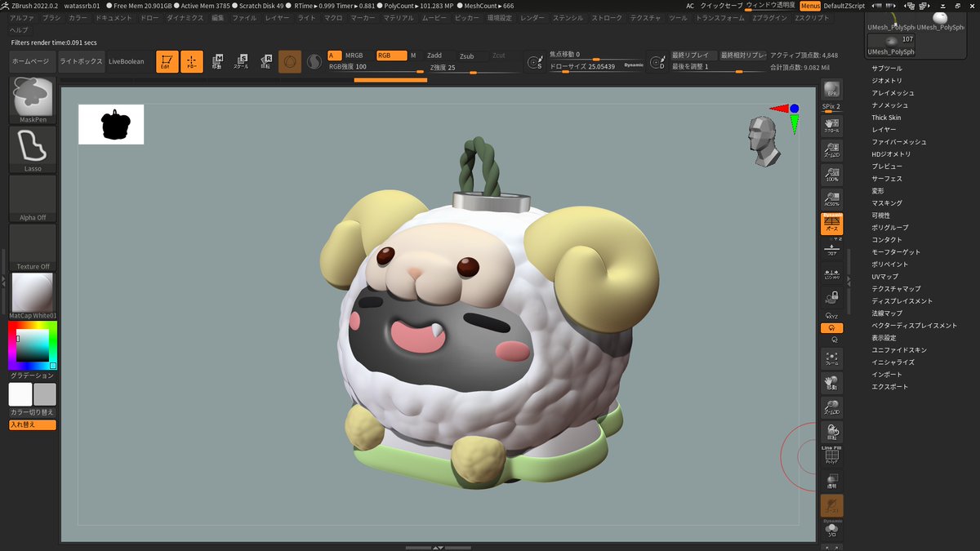Image resolution: width=980 pixels, height=551 pixels.
Task: Click the S draw size dial icon
Action: click(535, 62)
